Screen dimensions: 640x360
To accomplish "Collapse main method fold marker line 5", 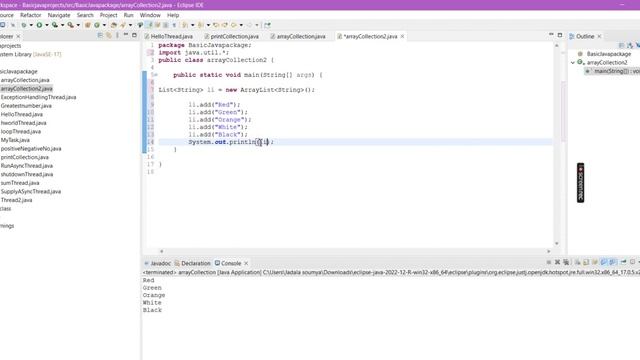I will pos(156,75).
